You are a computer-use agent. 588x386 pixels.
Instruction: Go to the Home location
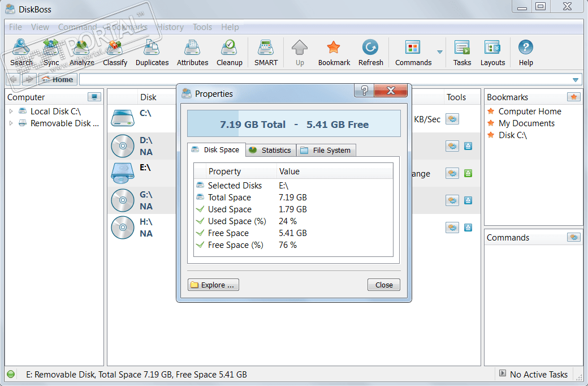coord(58,79)
